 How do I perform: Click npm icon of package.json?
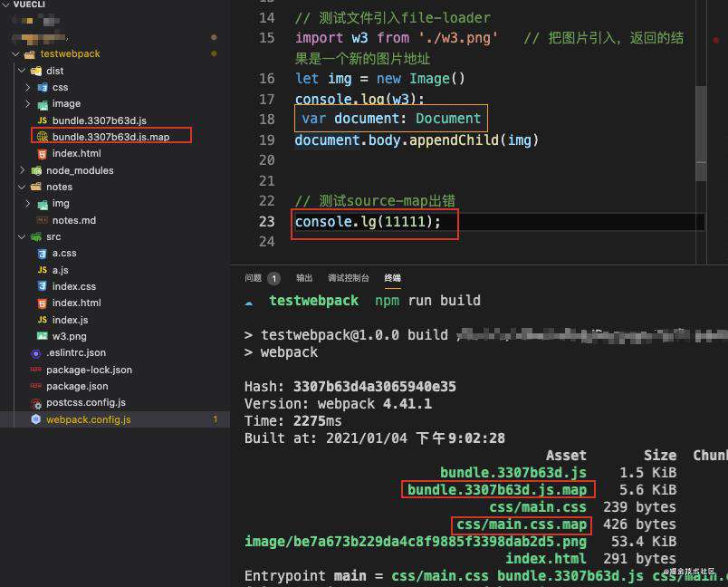[36, 386]
